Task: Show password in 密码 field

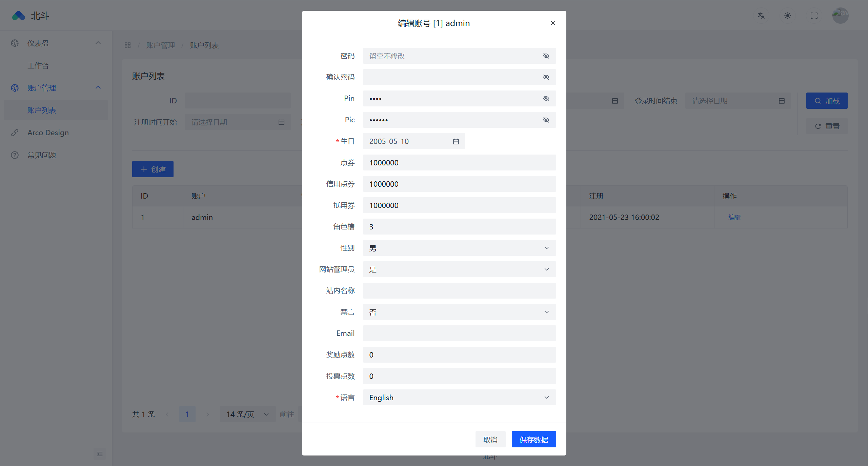Action: 546,56
